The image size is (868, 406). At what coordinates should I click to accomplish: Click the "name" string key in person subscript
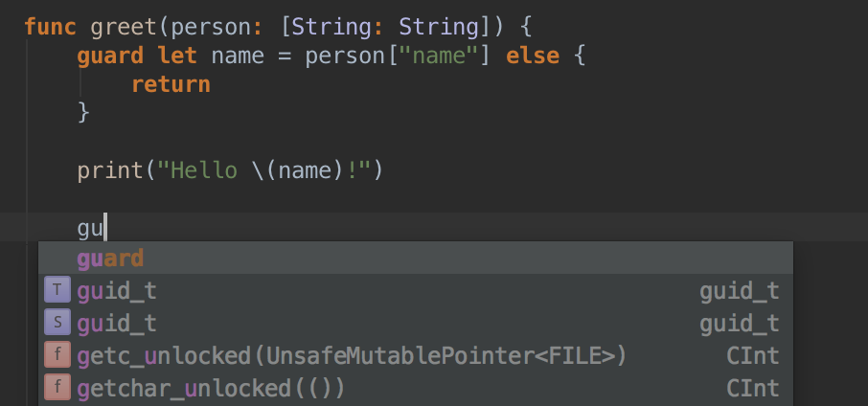pos(439,56)
